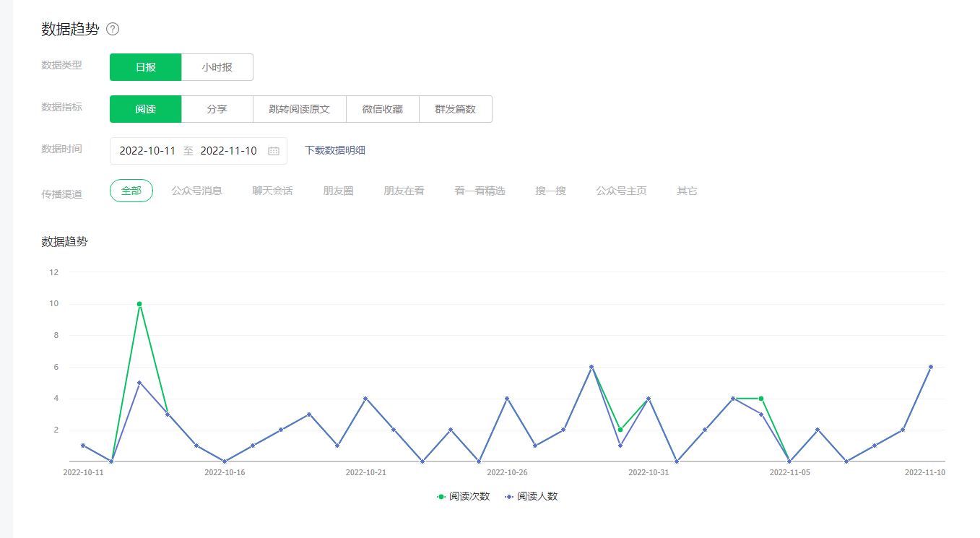Image resolution: width=980 pixels, height=538 pixels.
Task: Switch to 分享 metric tab
Action: 217,109
